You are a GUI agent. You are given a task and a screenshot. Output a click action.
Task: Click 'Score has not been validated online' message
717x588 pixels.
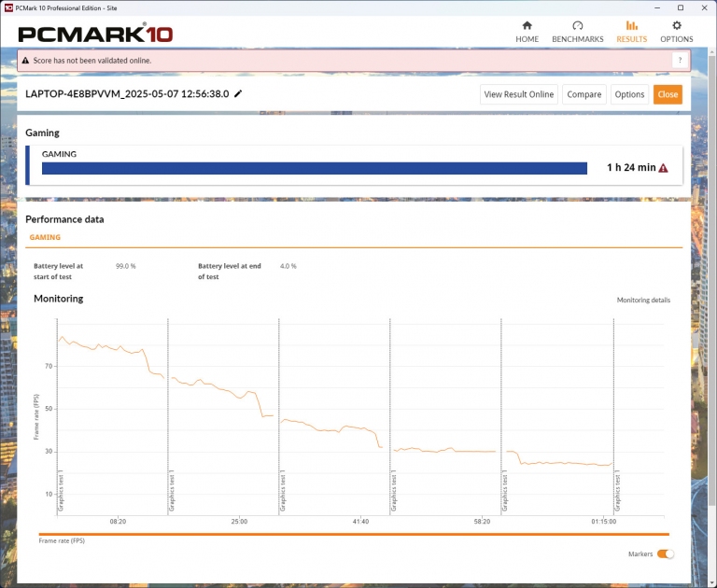click(91, 61)
